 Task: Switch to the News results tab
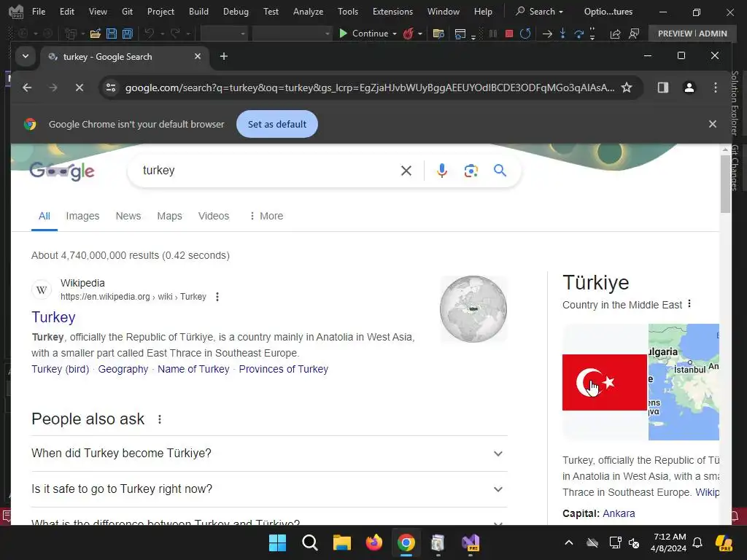tap(128, 216)
